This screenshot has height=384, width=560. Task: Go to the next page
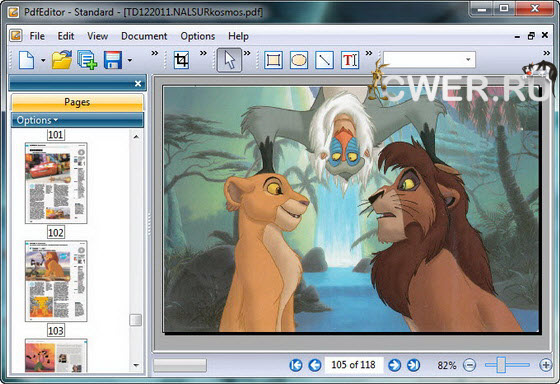(x=394, y=365)
